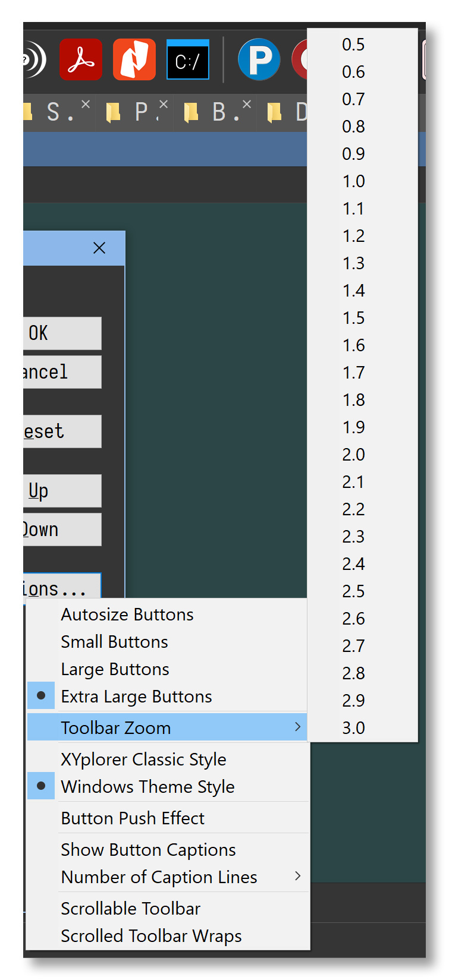Close the dialog with the X icon
The width and height of the screenshot is (449, 980).
click(99, 248)
